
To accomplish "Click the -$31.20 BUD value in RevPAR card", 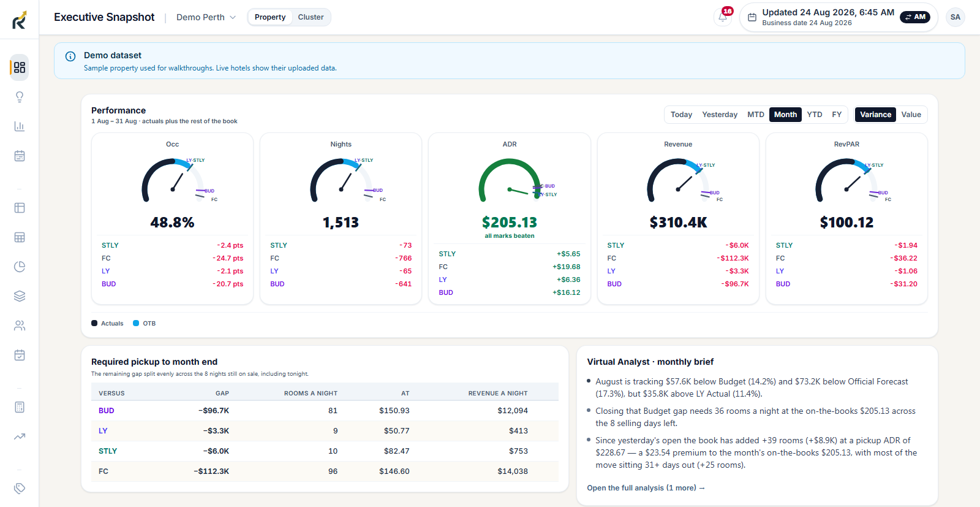I will (903, 284).
